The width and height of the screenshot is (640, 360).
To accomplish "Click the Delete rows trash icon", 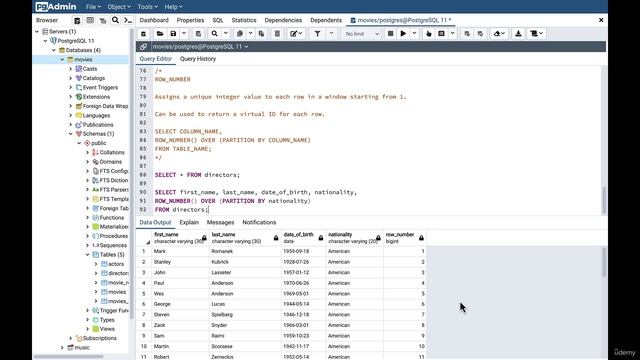I will [277, 34].
